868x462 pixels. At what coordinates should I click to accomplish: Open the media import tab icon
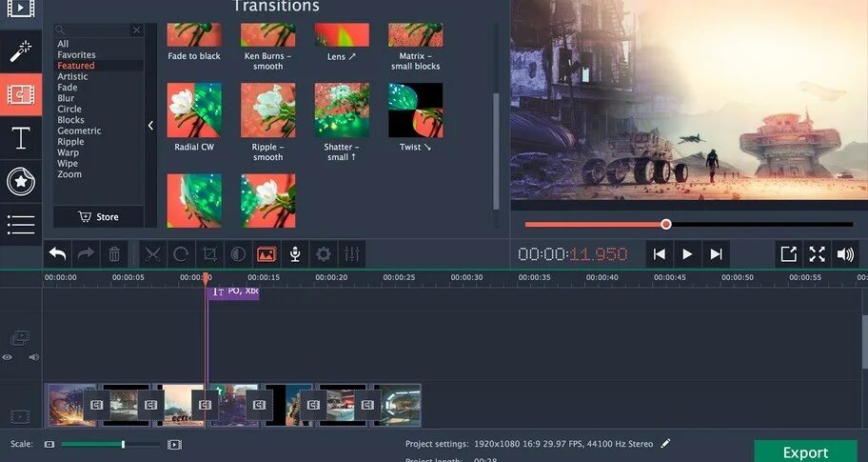21,9
